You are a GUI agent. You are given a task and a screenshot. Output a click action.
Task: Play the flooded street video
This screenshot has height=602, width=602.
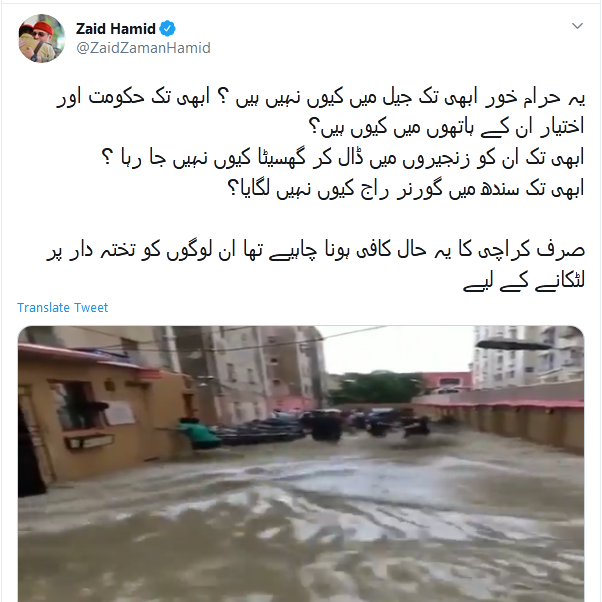click(301, 464)
